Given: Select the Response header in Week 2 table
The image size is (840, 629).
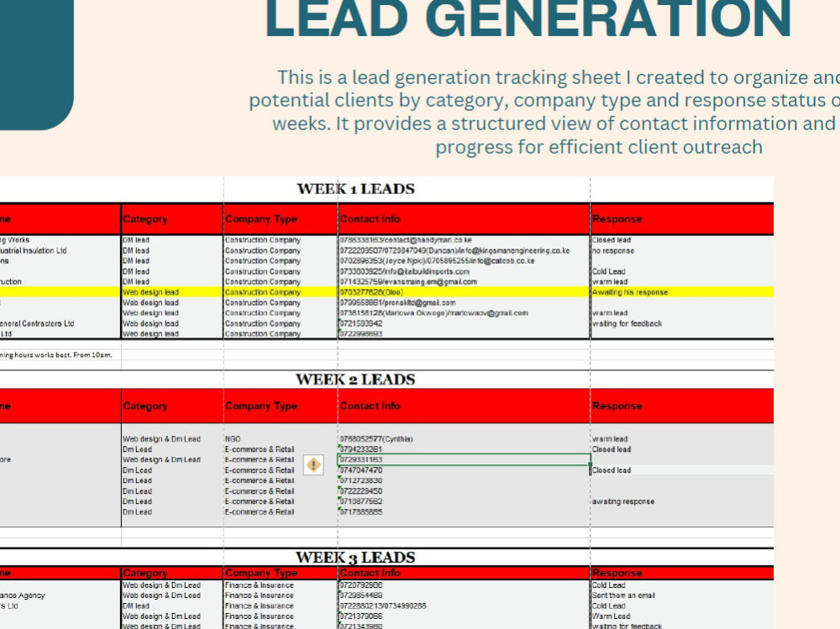Looking at the screenshot, I should (x=682, y=406).
